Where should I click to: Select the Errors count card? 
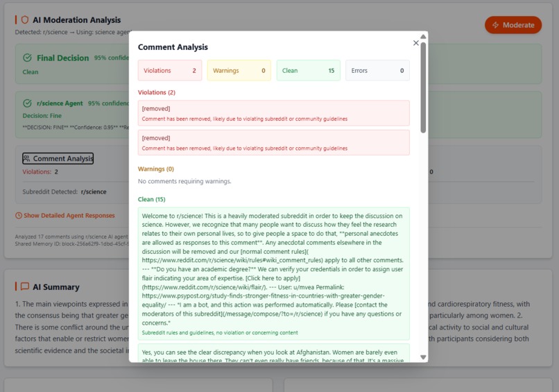(x=377, y=70)
